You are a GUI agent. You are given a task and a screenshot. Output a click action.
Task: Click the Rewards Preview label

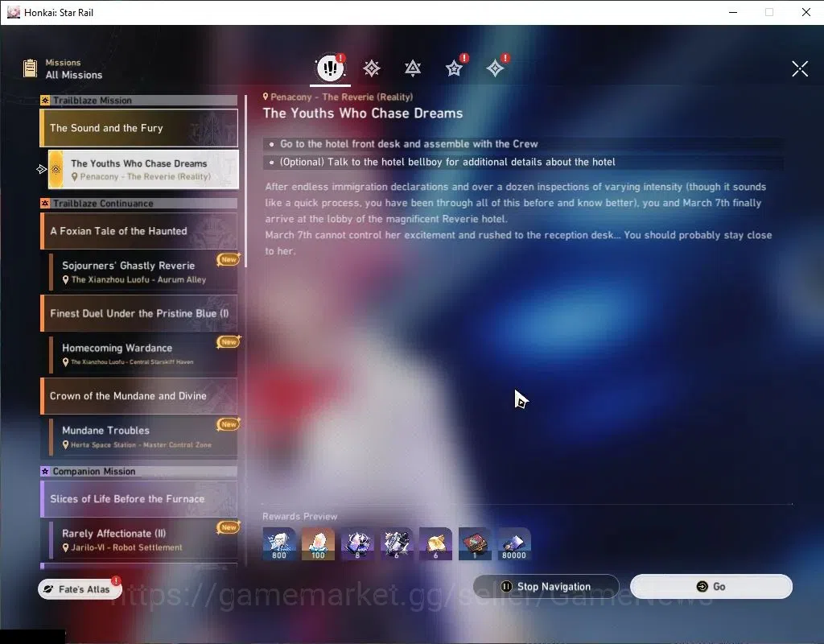[299, 516]
